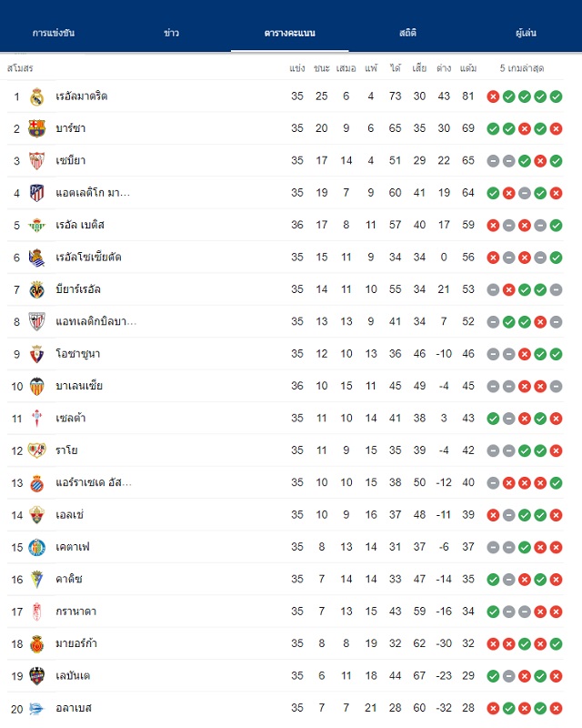Image resolution: width=582 pixels, height=728 pixels.
Task: Click the Barcelona club crest
Action: click(x=36, y=128)
